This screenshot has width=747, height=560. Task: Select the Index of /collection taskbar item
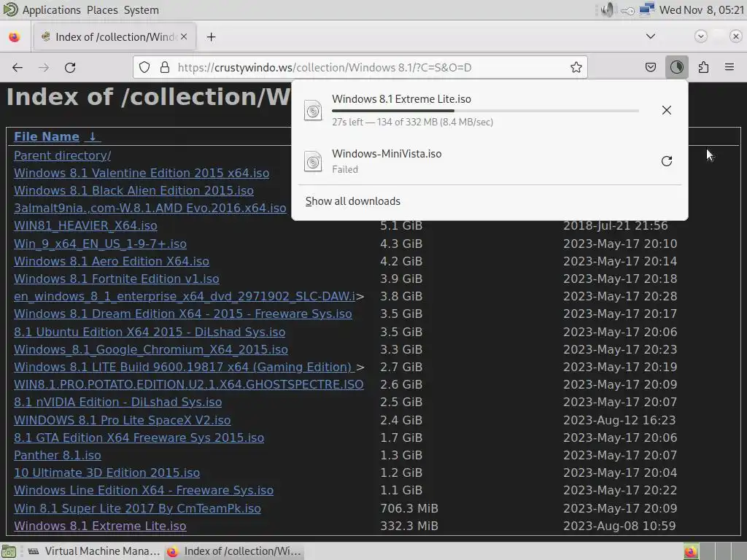234,551
